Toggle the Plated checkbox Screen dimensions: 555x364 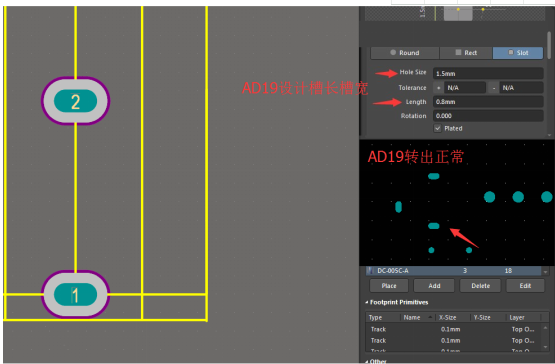438,128
